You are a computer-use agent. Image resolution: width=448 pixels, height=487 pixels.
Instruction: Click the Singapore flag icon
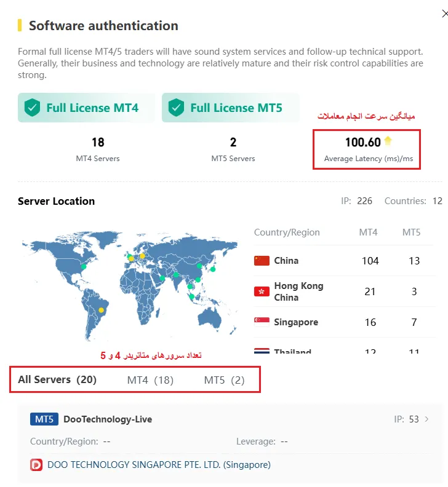point(262,322)
